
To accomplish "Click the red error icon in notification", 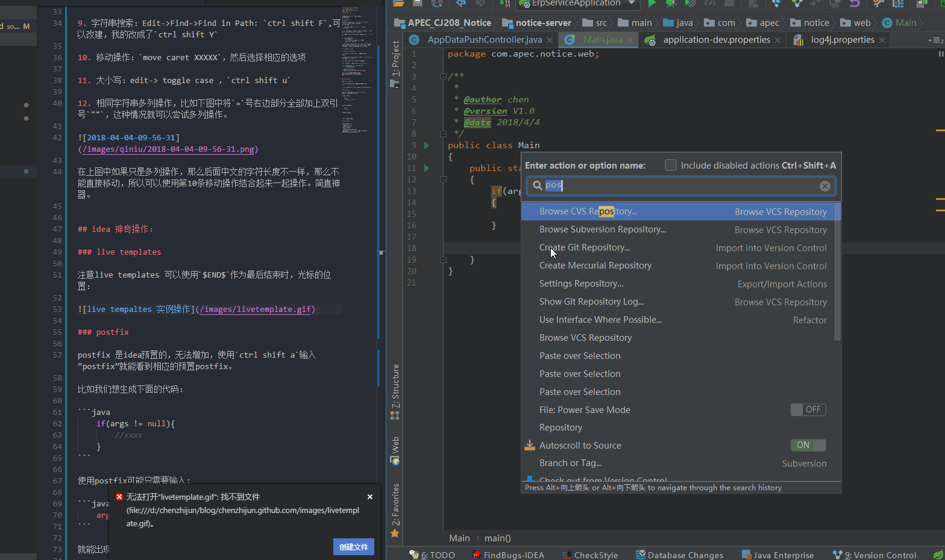I will [119, 497].
